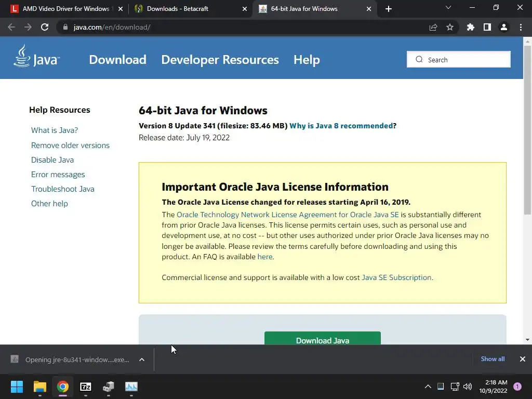Open the Help menu item

307,60
